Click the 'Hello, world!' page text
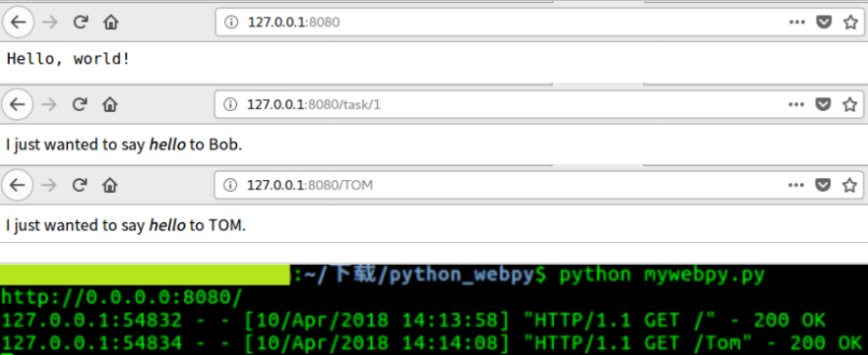This screenshot has width=868, height=355. pyautogui.click(x=68, y=59)
